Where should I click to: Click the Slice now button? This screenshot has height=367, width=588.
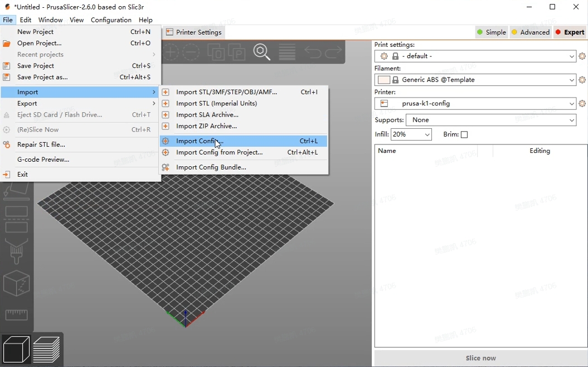pos(481,358)
